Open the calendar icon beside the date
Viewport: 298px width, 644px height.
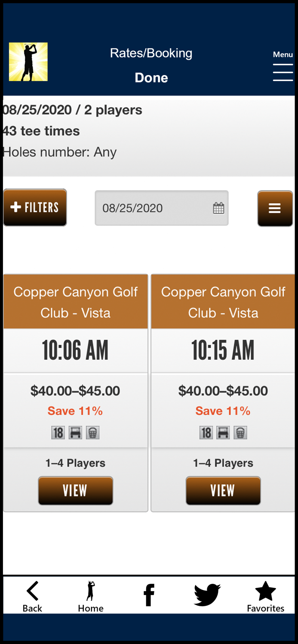pos(218,208)
